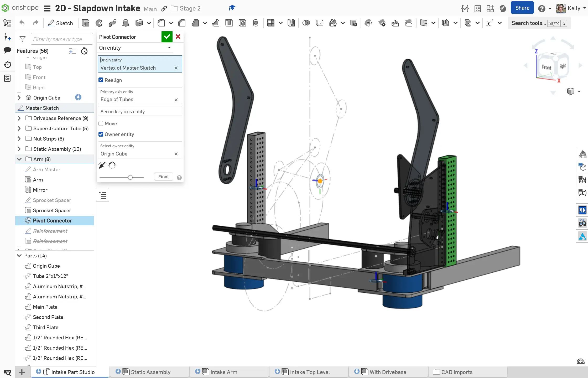Viewport: 588px width, 378px height.
Task: Click the rollback timer icon in Features header
Action: click(x=84, y=51)
